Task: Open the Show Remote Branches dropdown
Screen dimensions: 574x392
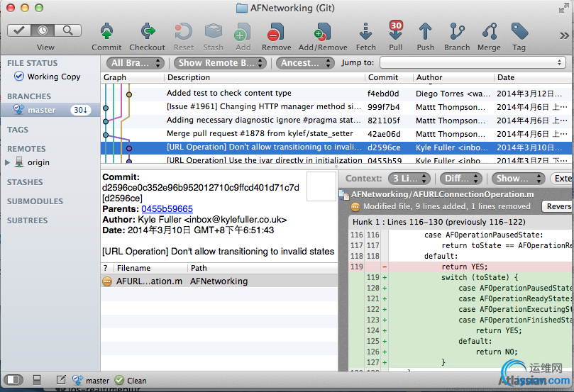Action: (220, 63)
